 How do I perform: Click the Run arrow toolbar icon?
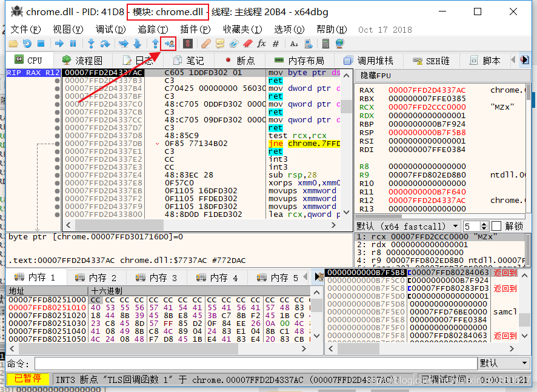pyautogui.click(x=59, y=44)
